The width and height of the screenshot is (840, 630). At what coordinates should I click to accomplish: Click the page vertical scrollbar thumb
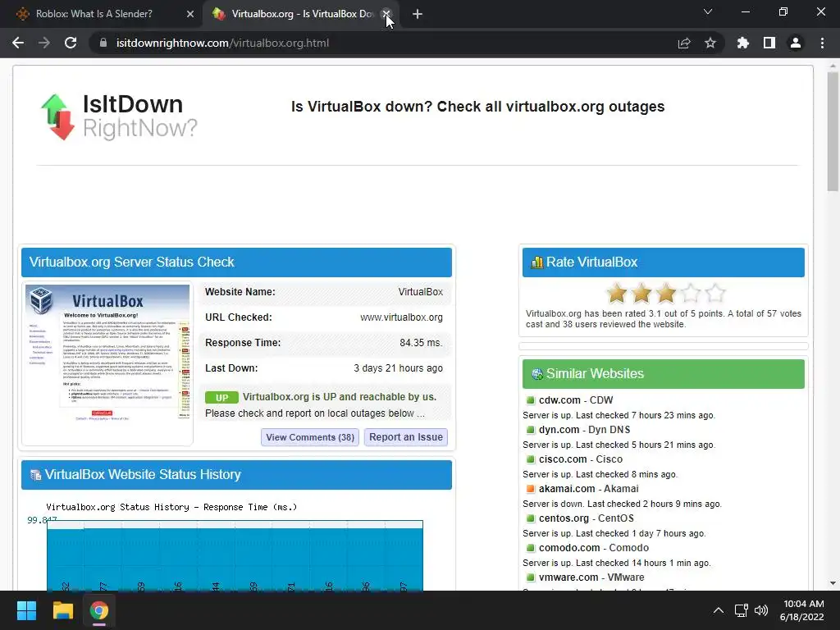click(x=833, y=131)
